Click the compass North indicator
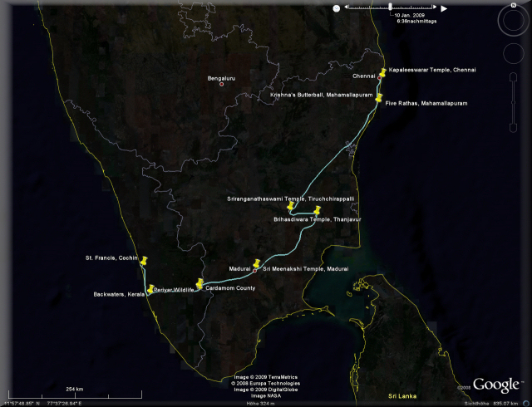 click(x=514, y=6)
